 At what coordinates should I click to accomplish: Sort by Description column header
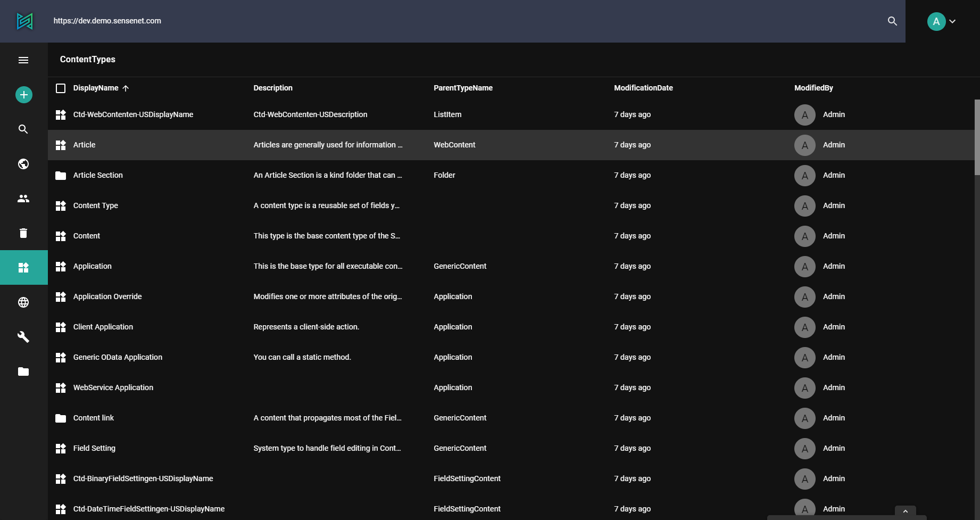273,88
